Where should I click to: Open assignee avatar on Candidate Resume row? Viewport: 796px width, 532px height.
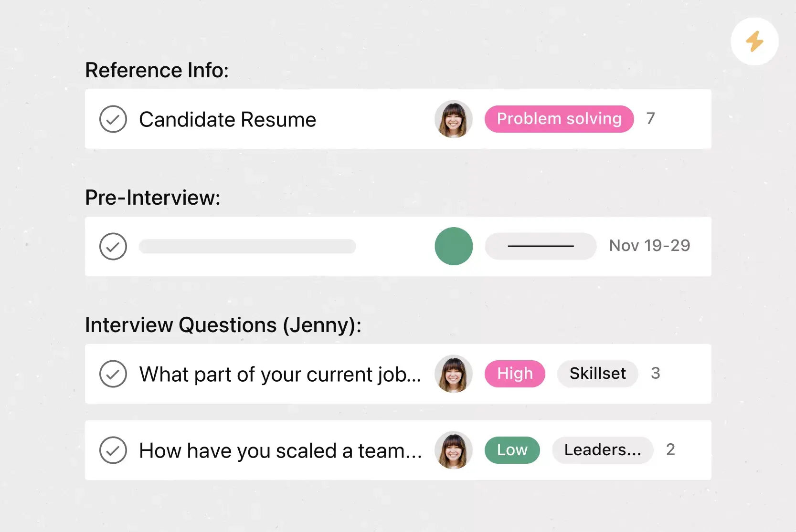point(454,119)
